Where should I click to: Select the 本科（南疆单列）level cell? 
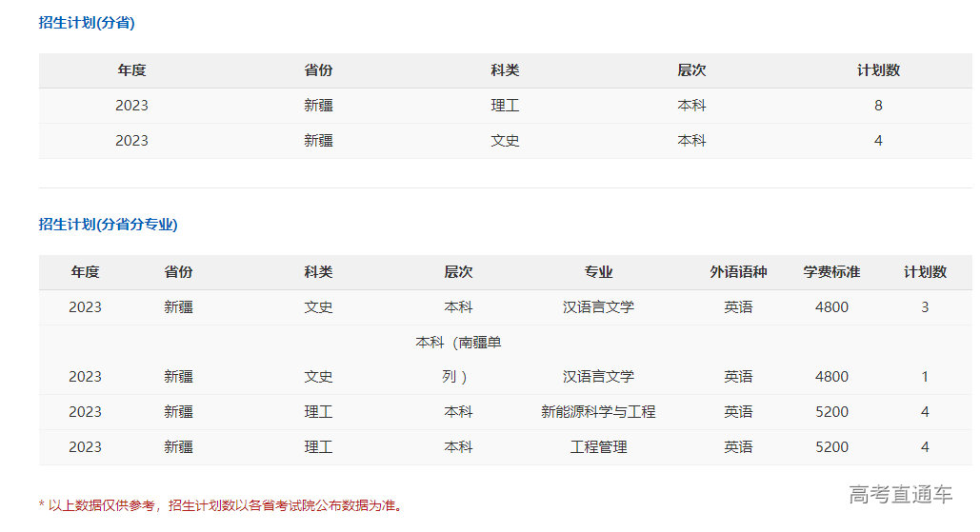click(x=458, y=359)
